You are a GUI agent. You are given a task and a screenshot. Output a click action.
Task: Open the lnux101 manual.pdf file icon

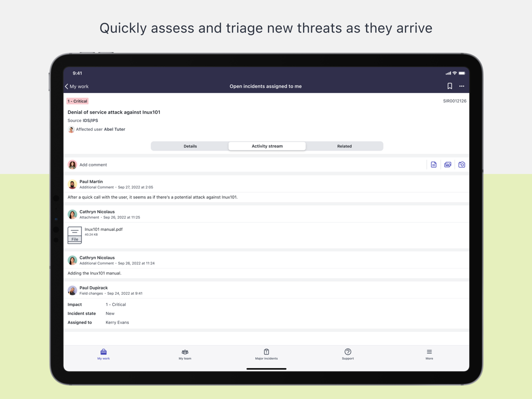[x=74, y=235]
